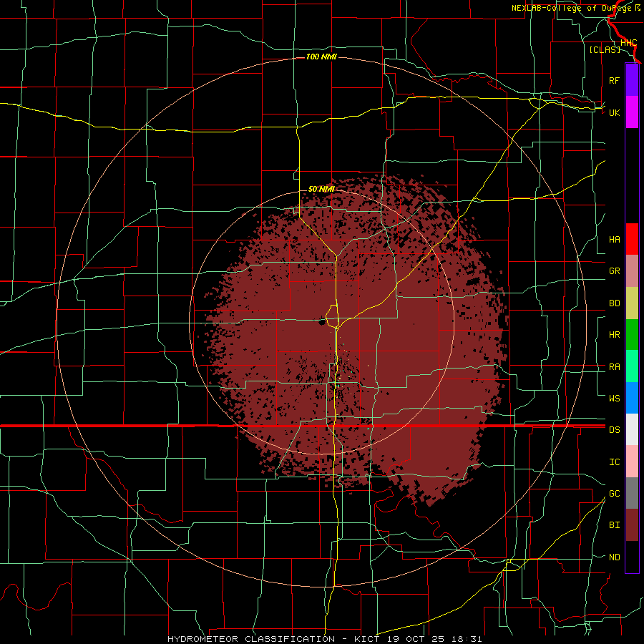Viewport: 644px width, 644px height.
Task: Click the WS blue legend swatch
Action: coord(632,398)
